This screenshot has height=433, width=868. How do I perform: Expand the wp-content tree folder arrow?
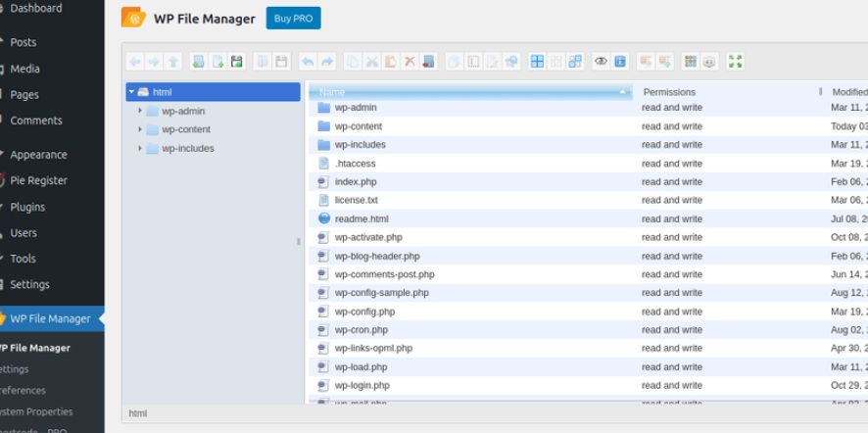pos(140,129)
